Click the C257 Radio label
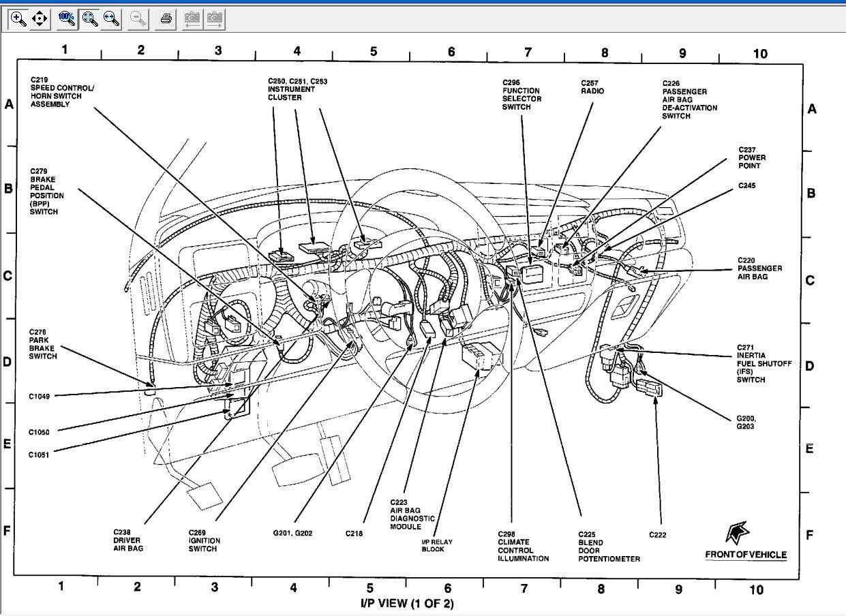Image resolution: width=846 pixels, height=616 pixels. click(x=592, y=87)
